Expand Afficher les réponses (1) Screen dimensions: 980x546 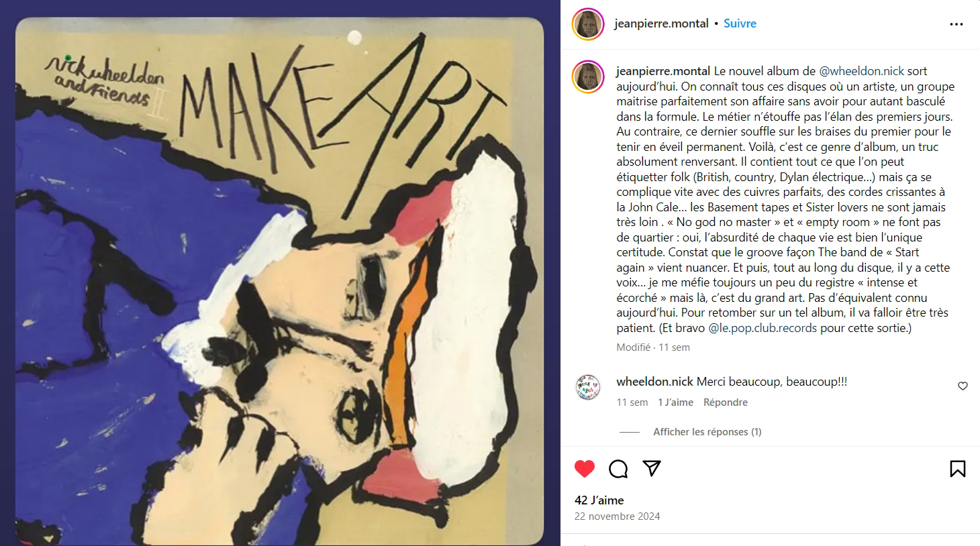[707, 432]
